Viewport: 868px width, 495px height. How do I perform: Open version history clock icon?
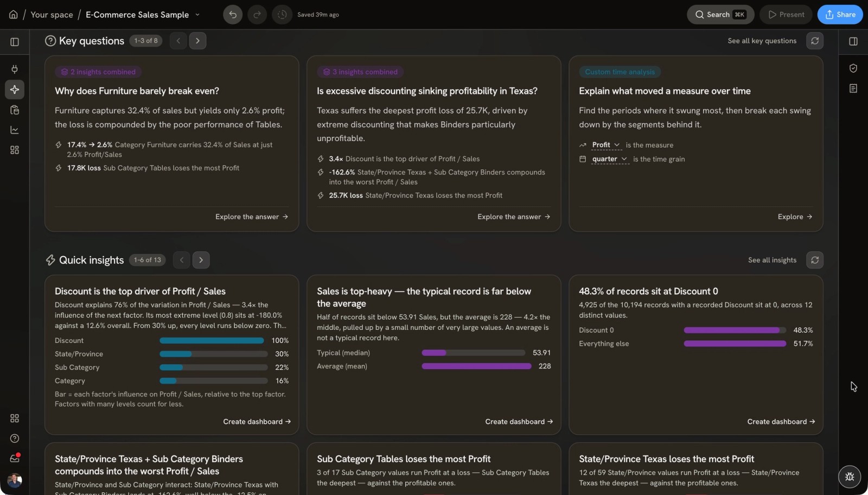[x=282, y=15]
